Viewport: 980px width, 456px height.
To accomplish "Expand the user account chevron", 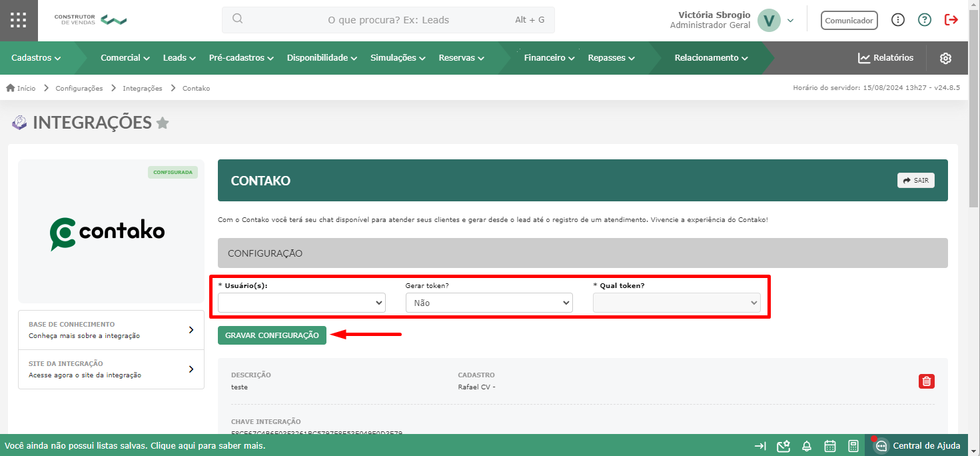I will (x=790, y=20).
